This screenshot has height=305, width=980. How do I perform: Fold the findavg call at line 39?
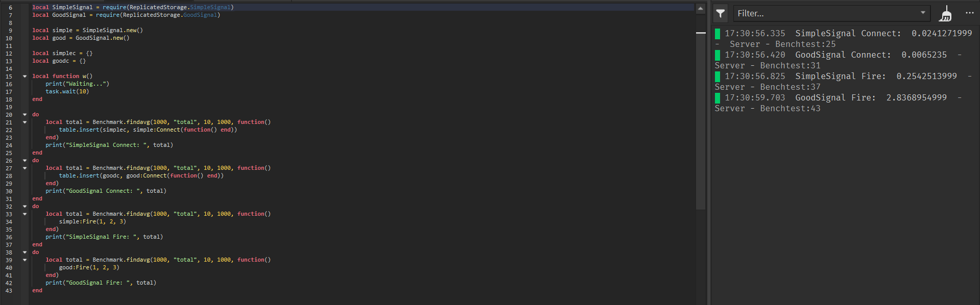(x=25, y=260)
